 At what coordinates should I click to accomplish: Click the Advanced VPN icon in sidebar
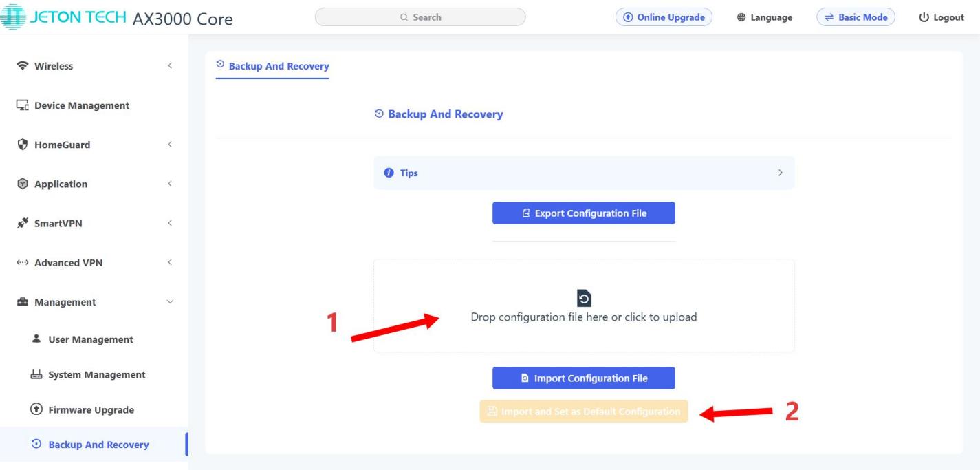pyautogui.click(x=21, y=263)
